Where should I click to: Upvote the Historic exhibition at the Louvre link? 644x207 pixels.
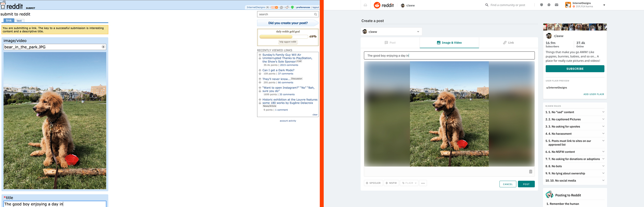260,100
